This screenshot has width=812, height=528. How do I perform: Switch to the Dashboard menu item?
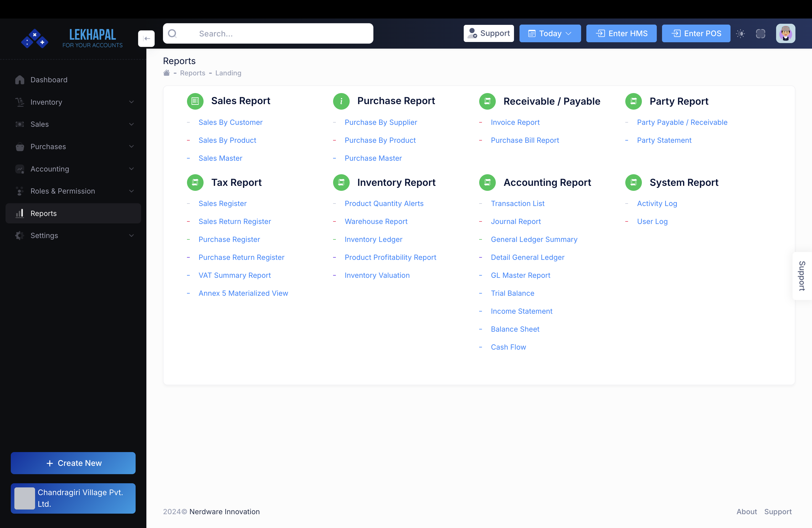[49, 80]
